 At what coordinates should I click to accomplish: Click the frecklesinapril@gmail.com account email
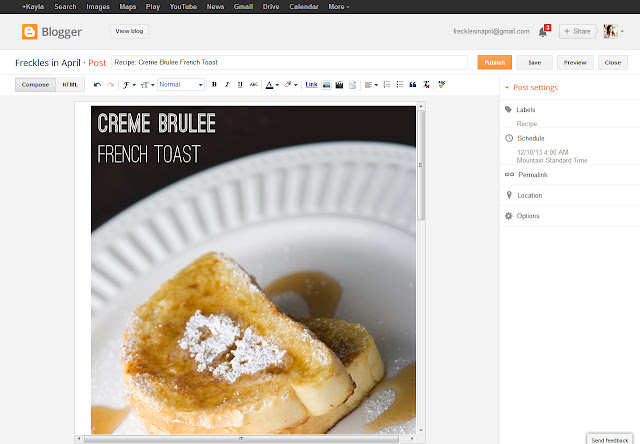coord(491,31)
